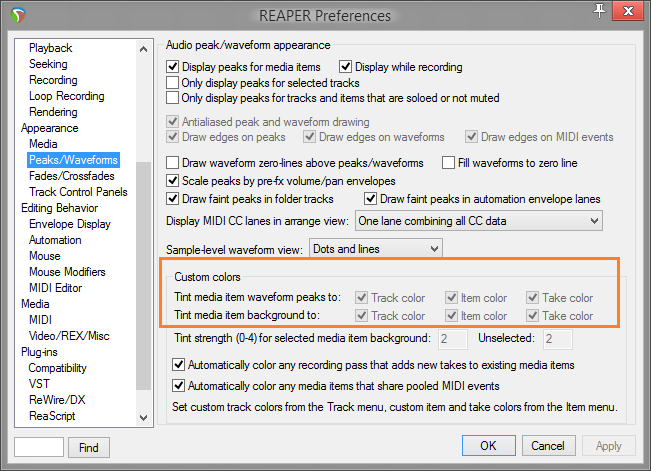Open Display MIDI CC lanes dropdown
This screenshot has width=651, height=471.
(x=478, y=220)
